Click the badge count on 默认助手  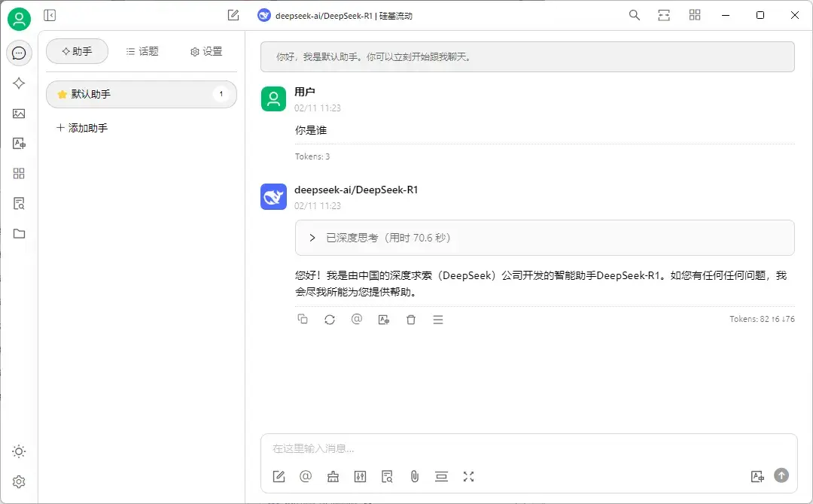[221, 94]
